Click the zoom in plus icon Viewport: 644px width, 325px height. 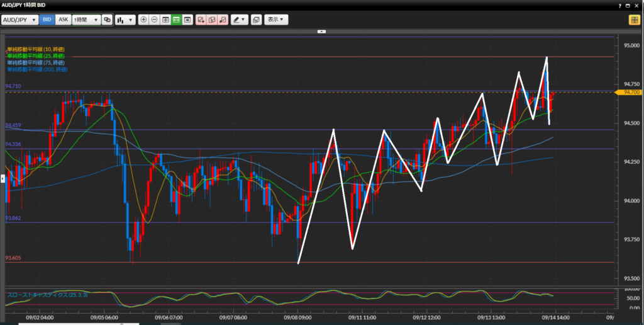(x=144, y=20)
